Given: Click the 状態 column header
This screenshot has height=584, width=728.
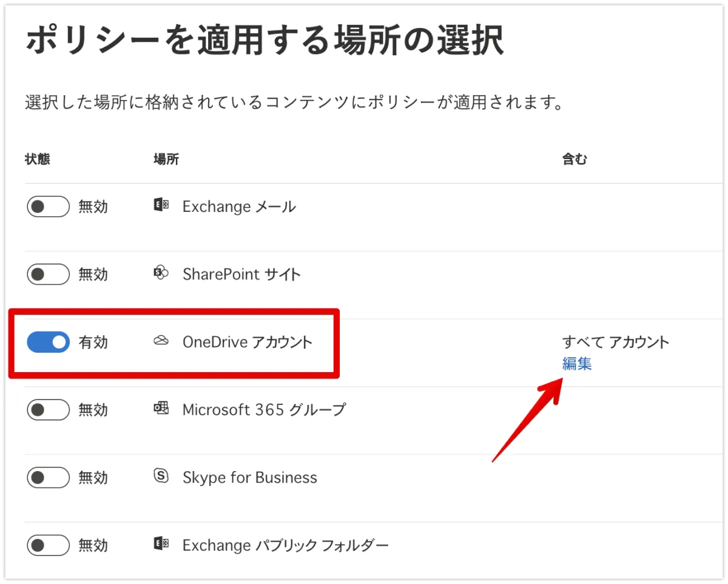Looking at the screenshot, I should pyautogui.click(x=38, y=160).
